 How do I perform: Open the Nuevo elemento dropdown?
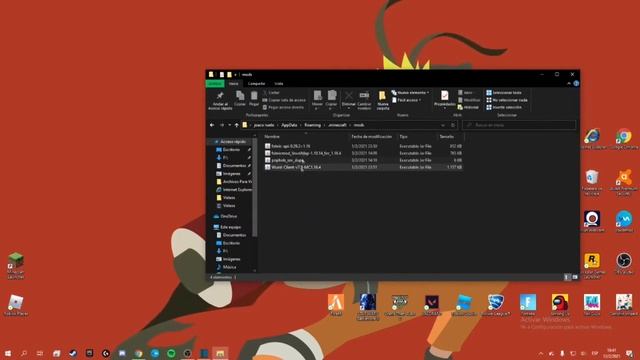(410, 93)
